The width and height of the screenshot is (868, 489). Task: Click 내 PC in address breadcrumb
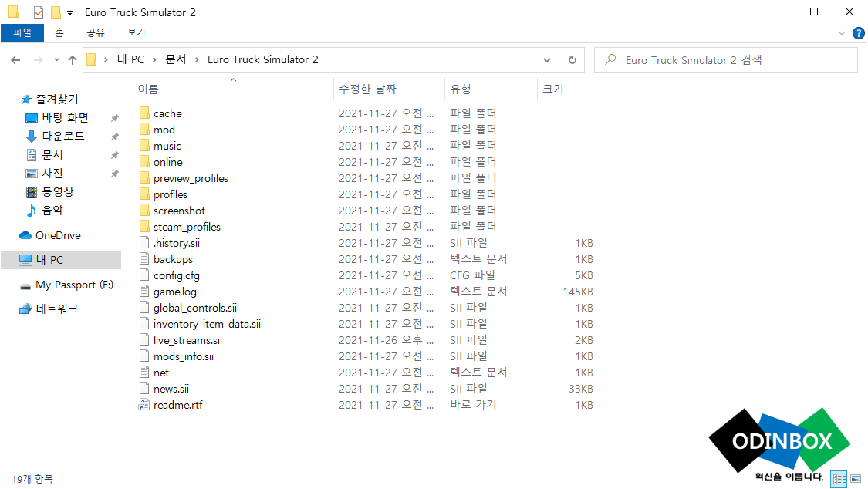coord(130,59)
